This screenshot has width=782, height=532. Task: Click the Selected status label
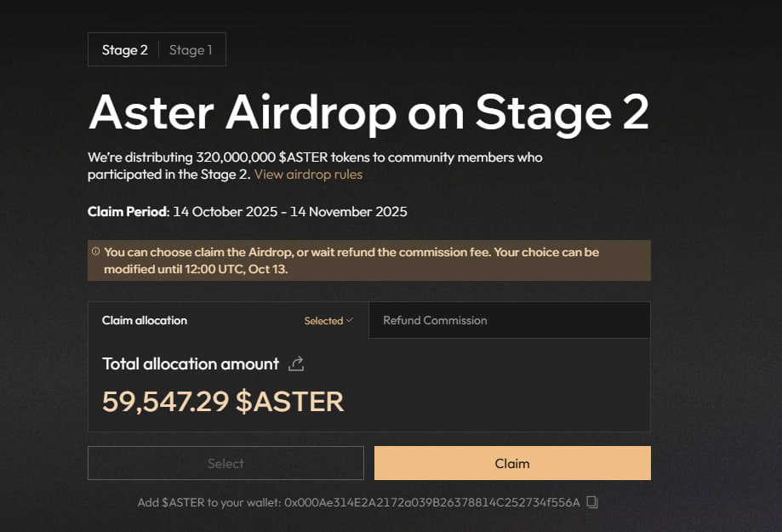[x=323, y=321]
